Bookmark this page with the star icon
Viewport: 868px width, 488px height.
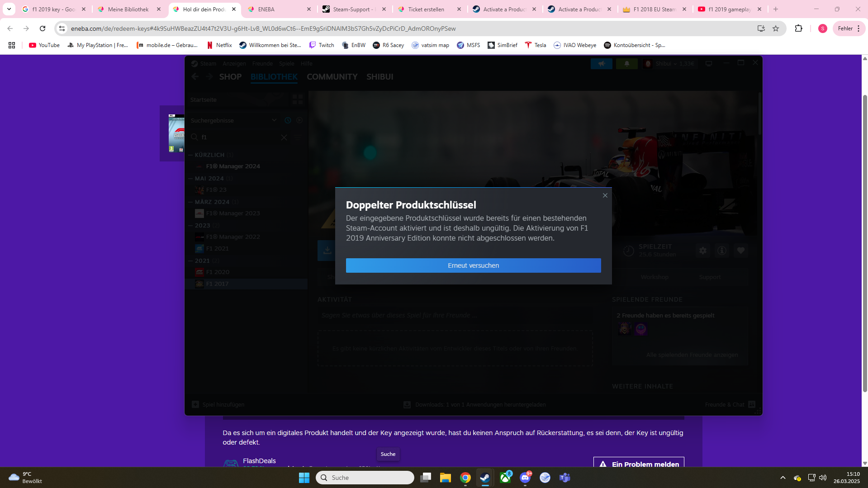(x=776, y=28)
